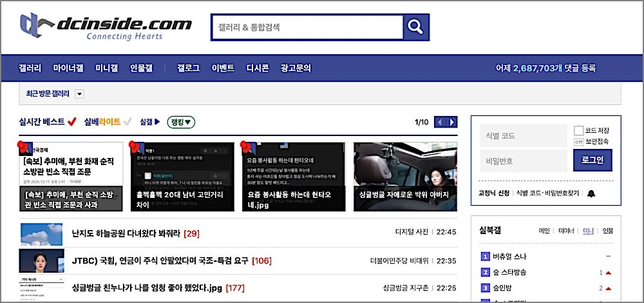Screen dimensions: 644x303
Task: Click comment count [29] on 난지도 post
Action: click(x=191, y=234)
